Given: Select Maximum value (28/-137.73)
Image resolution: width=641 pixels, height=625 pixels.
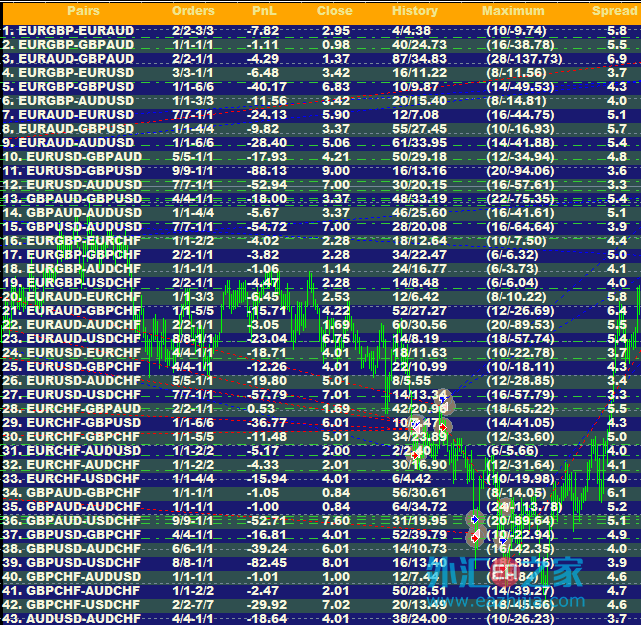Looking at the screenshot, I should click(524, 58).
